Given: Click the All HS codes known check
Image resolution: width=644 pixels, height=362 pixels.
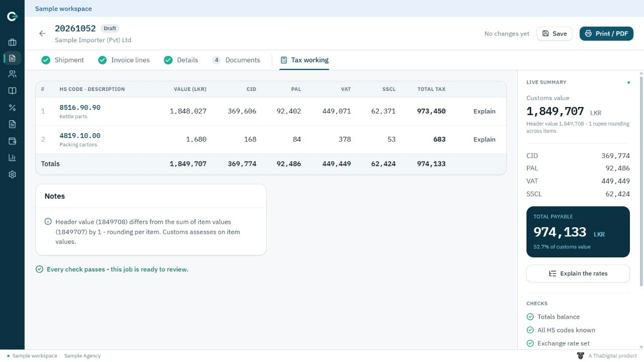Looking at the screenshot, I should (560, 330).
